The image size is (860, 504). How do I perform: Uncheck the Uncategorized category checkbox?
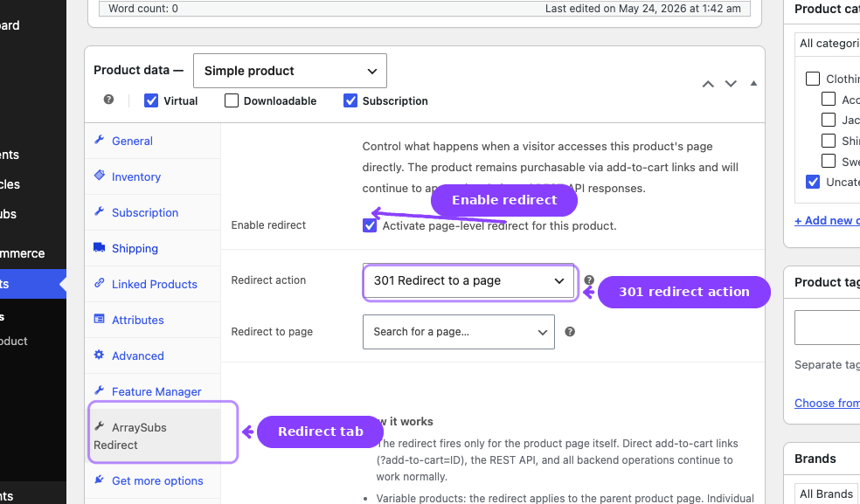pos(813,182)
